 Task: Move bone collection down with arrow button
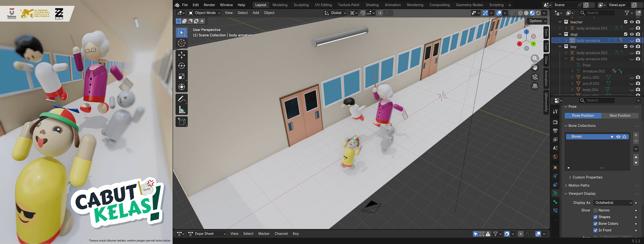tap(636, 163)
